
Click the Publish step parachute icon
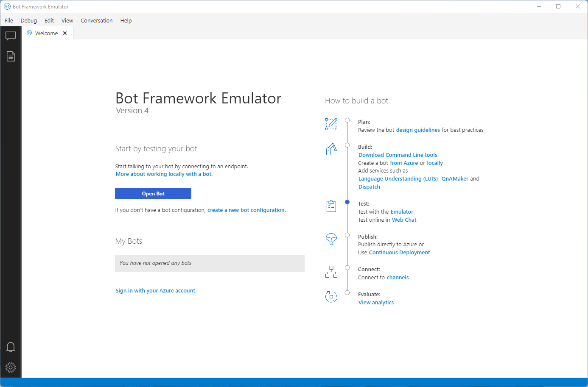tap(331, 239)
